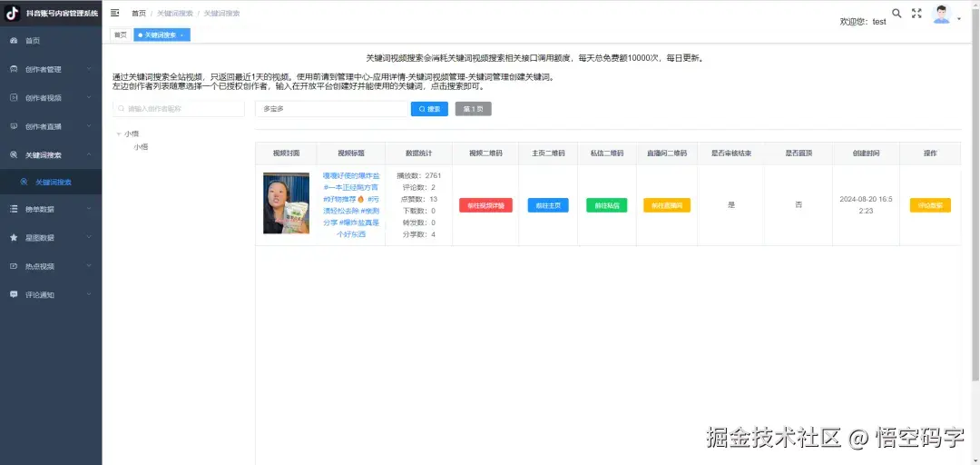Select the 关键词搜索 submenu item
980x465 pixels.
tap(51, 183)
